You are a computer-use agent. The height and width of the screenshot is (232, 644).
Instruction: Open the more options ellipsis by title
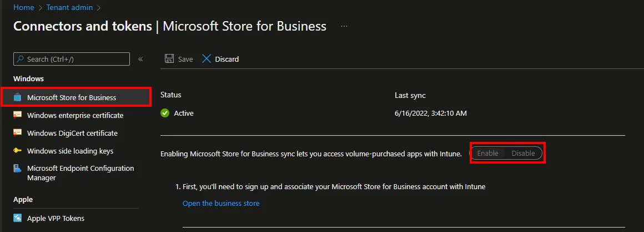pos(344,26)
